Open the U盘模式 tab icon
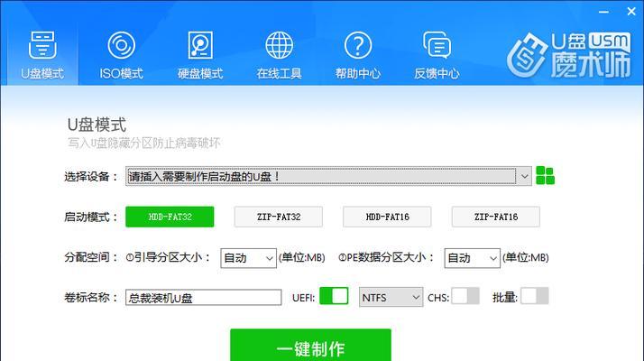 point(42,45)
